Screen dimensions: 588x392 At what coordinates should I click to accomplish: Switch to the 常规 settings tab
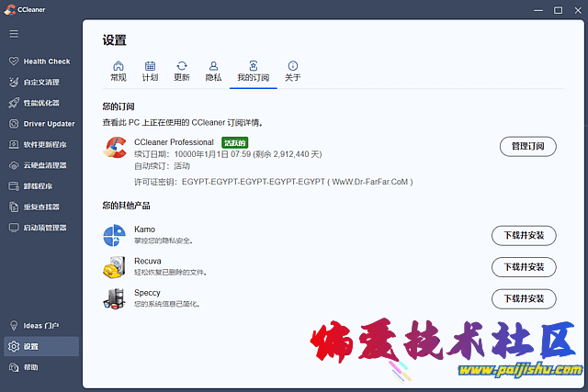point(119,72)
